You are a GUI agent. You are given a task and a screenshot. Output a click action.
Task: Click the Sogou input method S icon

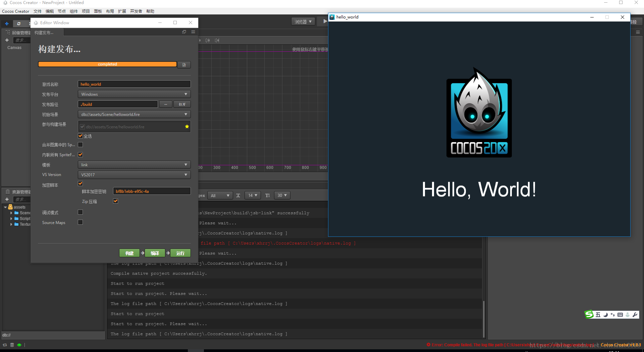point(589,314)
